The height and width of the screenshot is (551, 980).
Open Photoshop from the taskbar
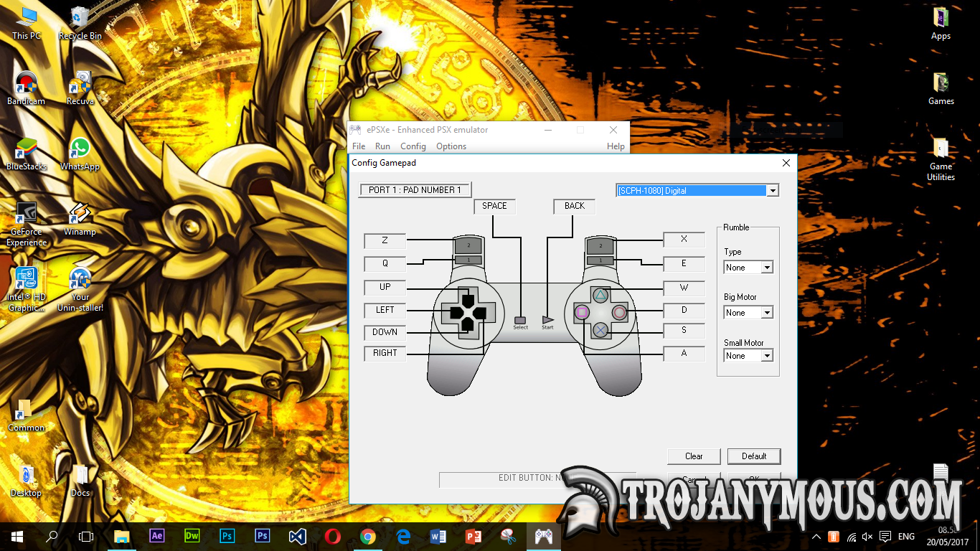[x=227, y=536]
